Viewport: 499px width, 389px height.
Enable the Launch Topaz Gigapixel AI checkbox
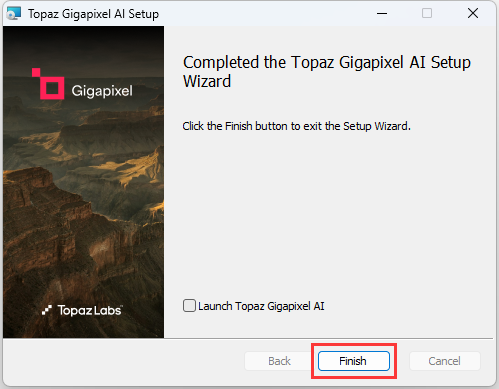click(189, 306)
